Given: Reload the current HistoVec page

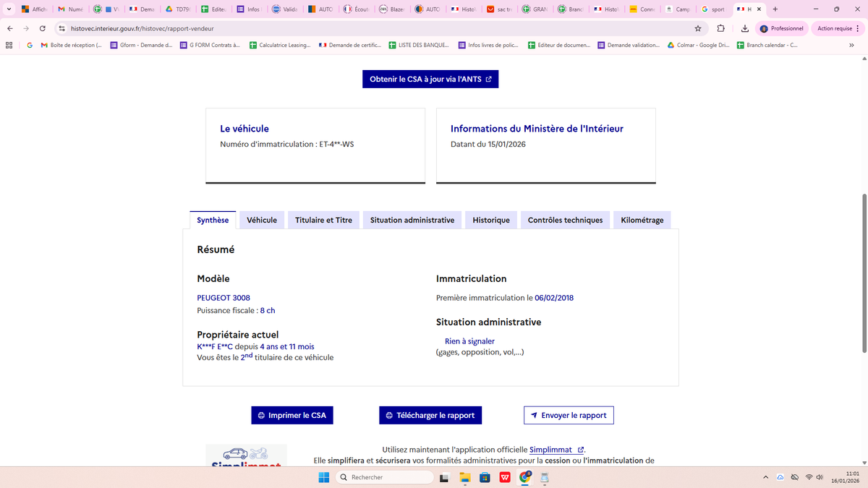Looking at the screenshot, I should tap(43, 28).
